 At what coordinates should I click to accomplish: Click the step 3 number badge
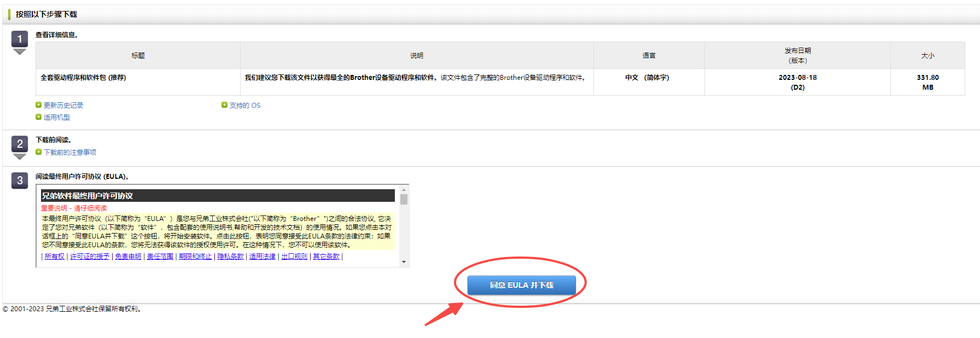(x=20, y=180)
